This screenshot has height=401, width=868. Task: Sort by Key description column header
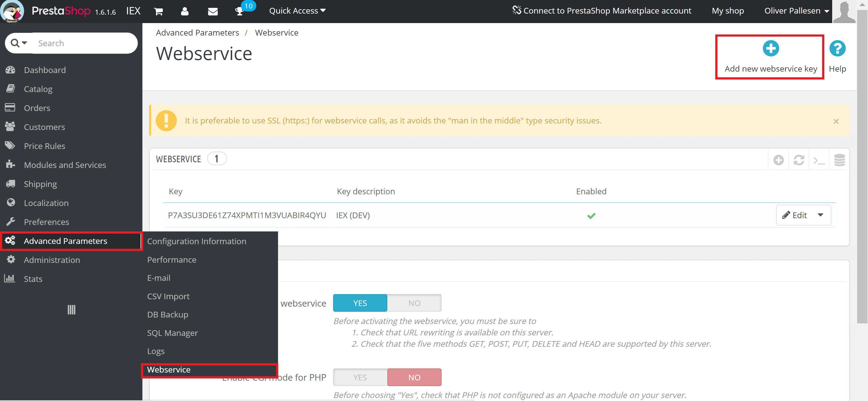click(x=366, y=191)
